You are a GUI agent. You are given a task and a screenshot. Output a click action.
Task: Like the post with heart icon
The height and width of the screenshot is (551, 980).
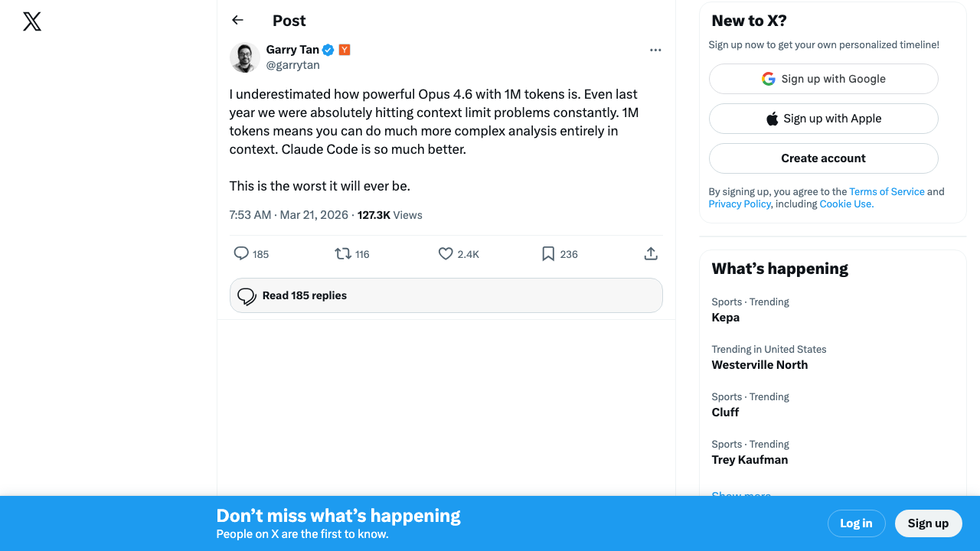(446, 253)
